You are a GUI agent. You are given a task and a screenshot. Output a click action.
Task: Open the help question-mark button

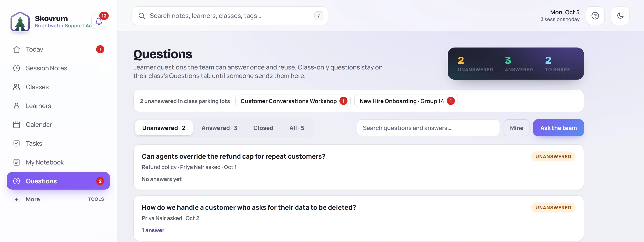click(595, 16)
